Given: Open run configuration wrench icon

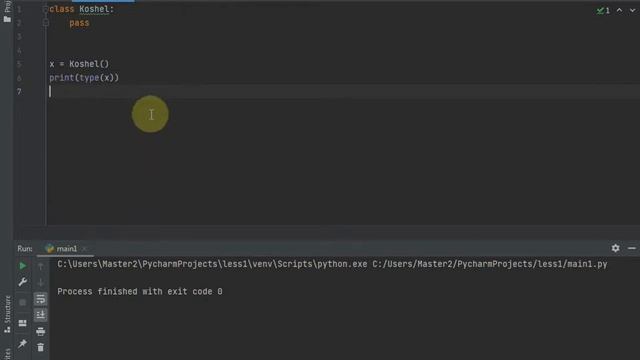Looking at the screenshot, I should [x=22, y=282].
